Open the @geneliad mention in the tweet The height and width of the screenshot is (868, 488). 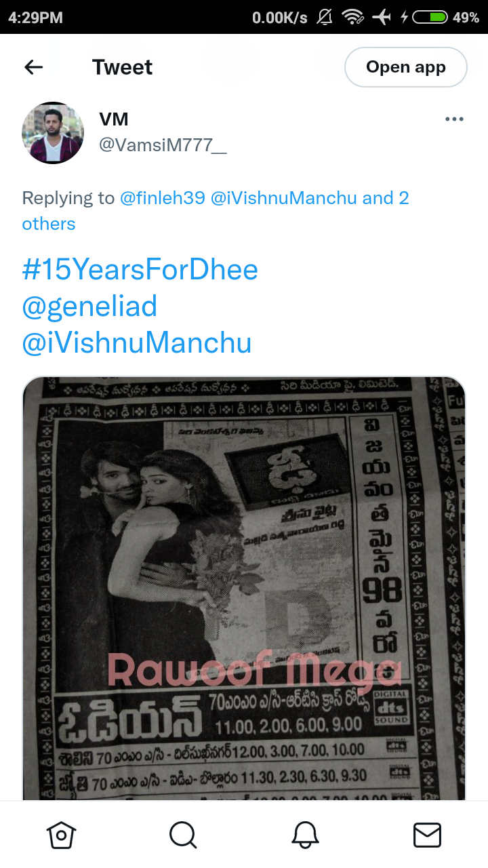[89, 307]
